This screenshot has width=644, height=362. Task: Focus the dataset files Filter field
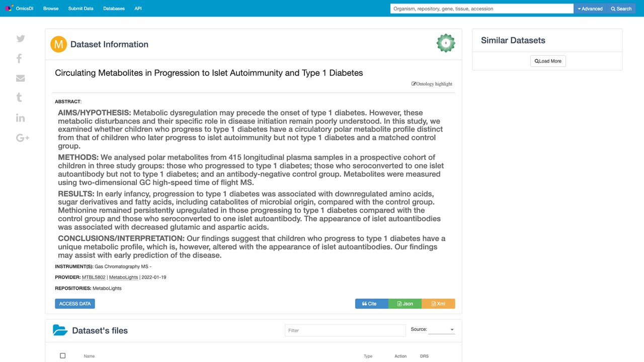[345, 330]
